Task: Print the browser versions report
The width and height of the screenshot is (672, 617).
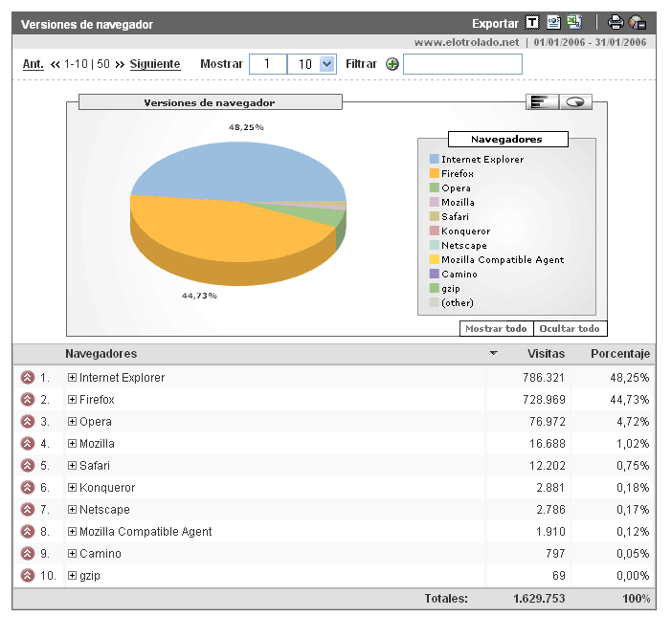Action: click(x=616, y=23)
